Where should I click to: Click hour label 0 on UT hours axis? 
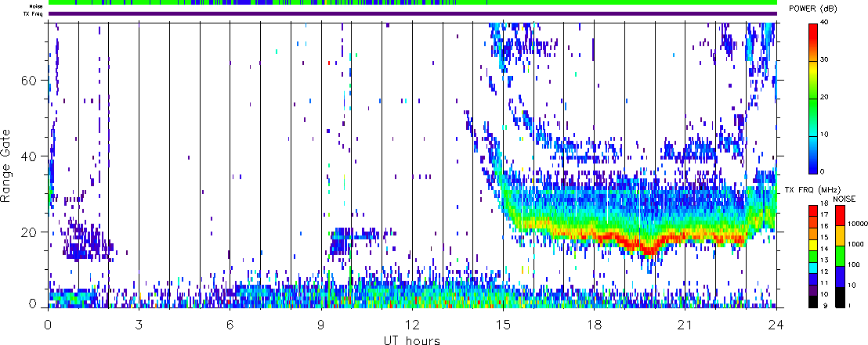click(x=49, y=324)
